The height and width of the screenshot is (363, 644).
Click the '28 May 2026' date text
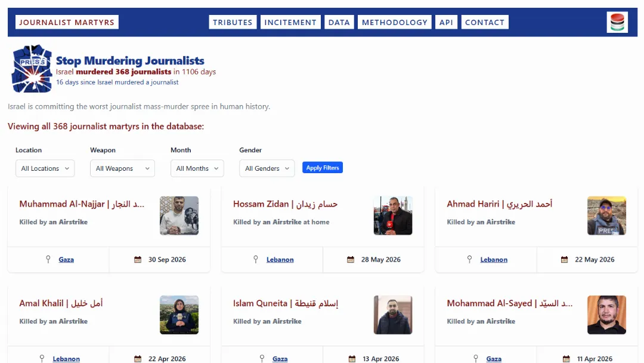(x=380, y=259)
